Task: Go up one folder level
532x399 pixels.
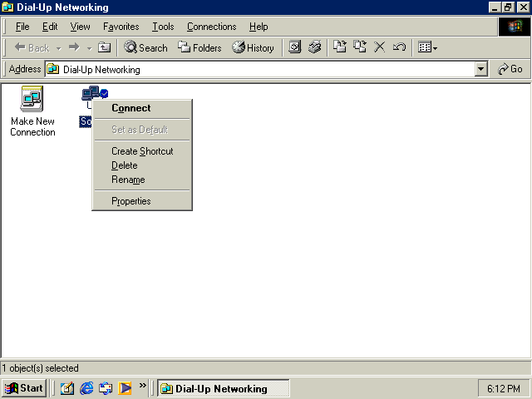Action: (104, 47)
